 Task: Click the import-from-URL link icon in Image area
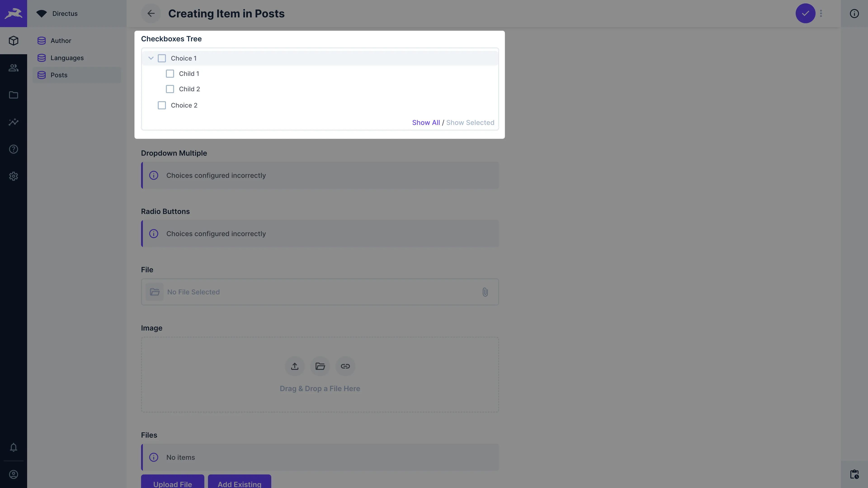345,366
